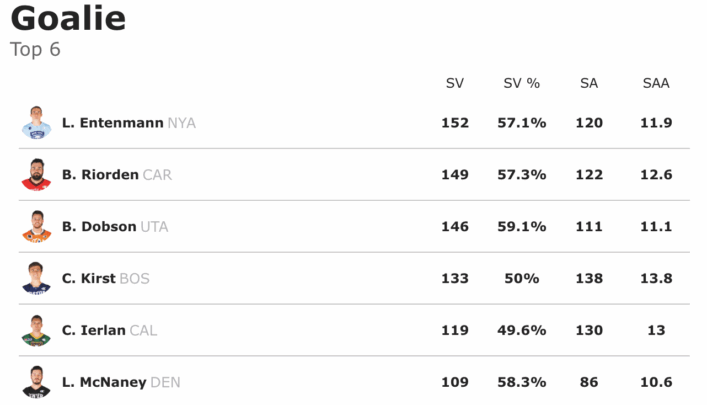Viewport: 707px width, 405px height.
Task: Open C. Ierlan player name link
Action: tap(94, 330)
